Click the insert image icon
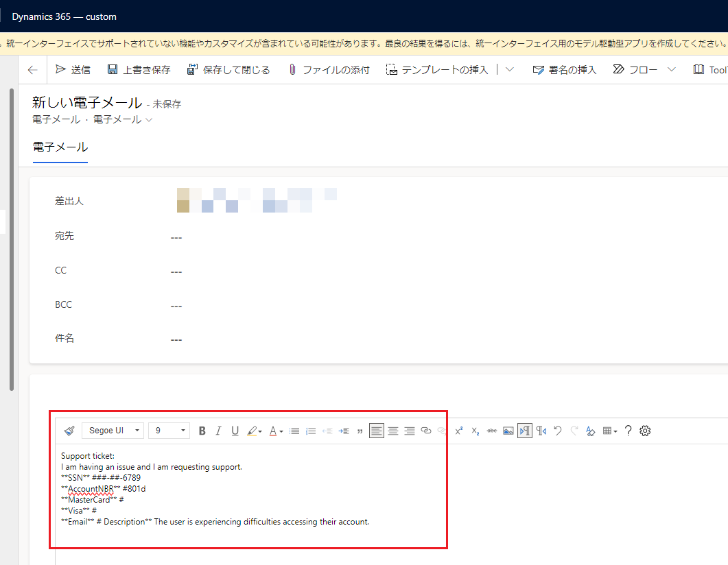Image resolution: width=728 pixels, height=565 pixels. click(x=508, y=431)
